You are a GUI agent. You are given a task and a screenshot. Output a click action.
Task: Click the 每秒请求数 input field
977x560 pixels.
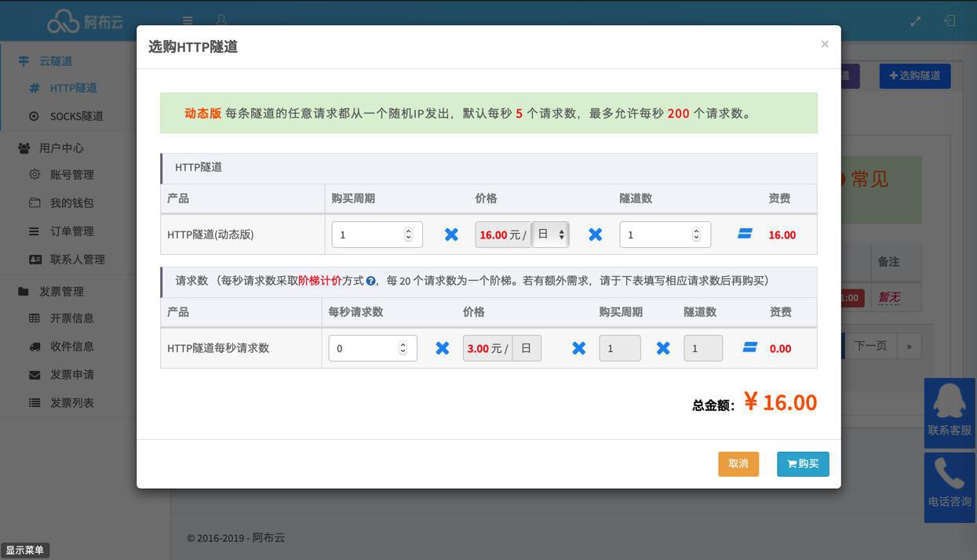click(373, 348)
